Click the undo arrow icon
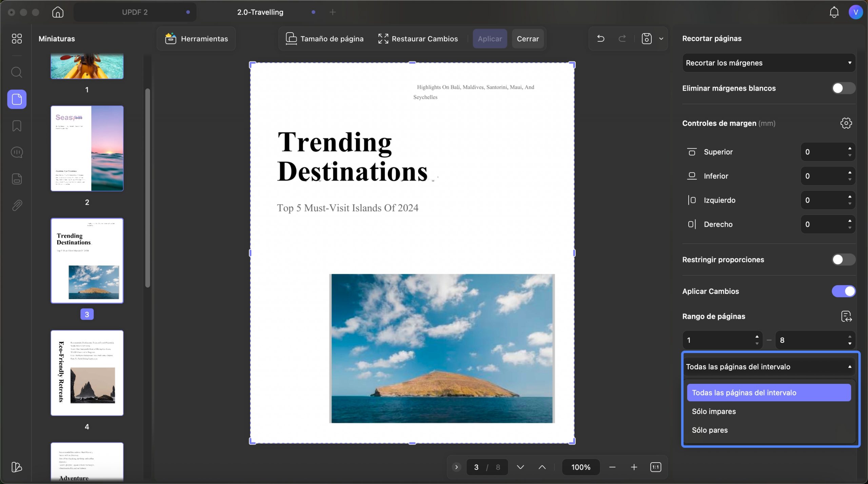This screenshot has height=484, width=868. tap(600, 39)
